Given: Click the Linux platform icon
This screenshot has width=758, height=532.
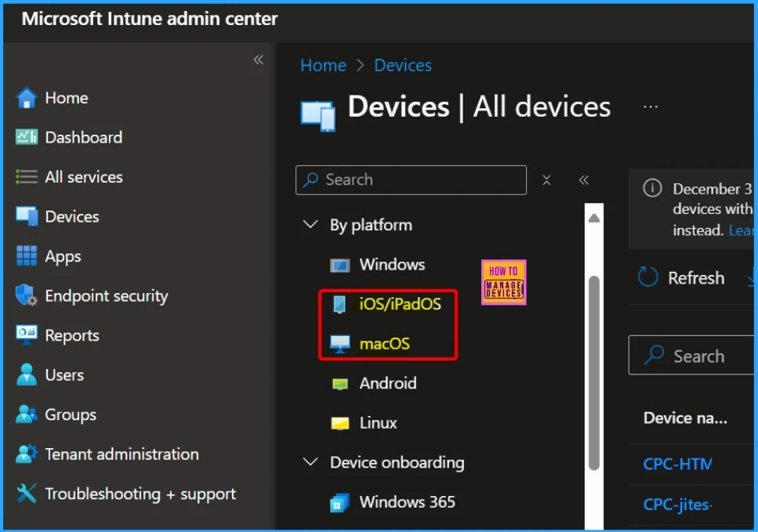Looking at the screenshot, I should (340, 424).
